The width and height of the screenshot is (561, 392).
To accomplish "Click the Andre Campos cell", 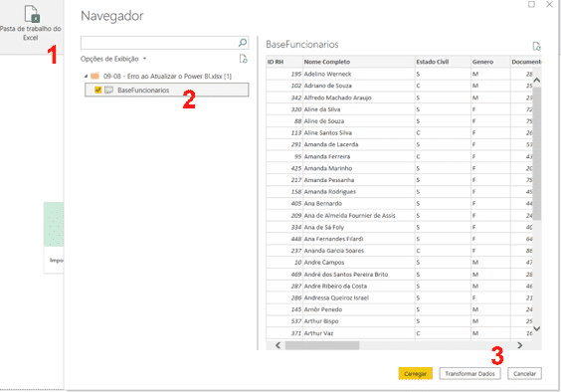I will point(359,263).
